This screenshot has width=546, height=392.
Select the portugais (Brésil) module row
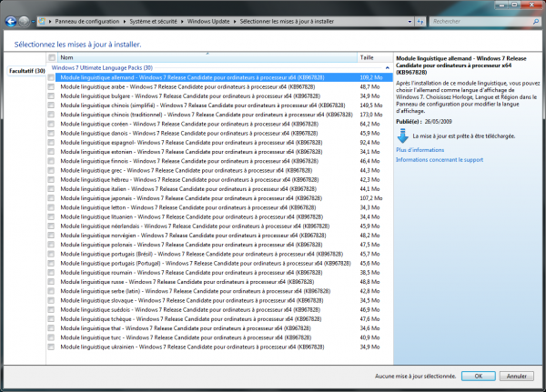click(219, 254)
